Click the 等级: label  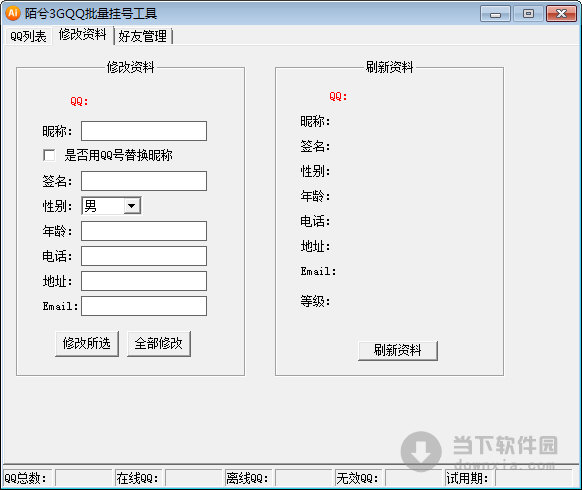point(315,301)
